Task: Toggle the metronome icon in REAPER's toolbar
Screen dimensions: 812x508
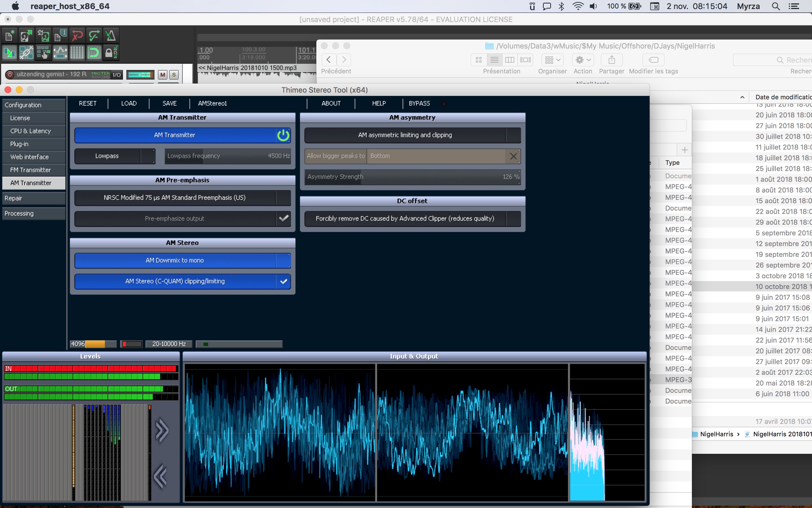Action: coord(111,35)
